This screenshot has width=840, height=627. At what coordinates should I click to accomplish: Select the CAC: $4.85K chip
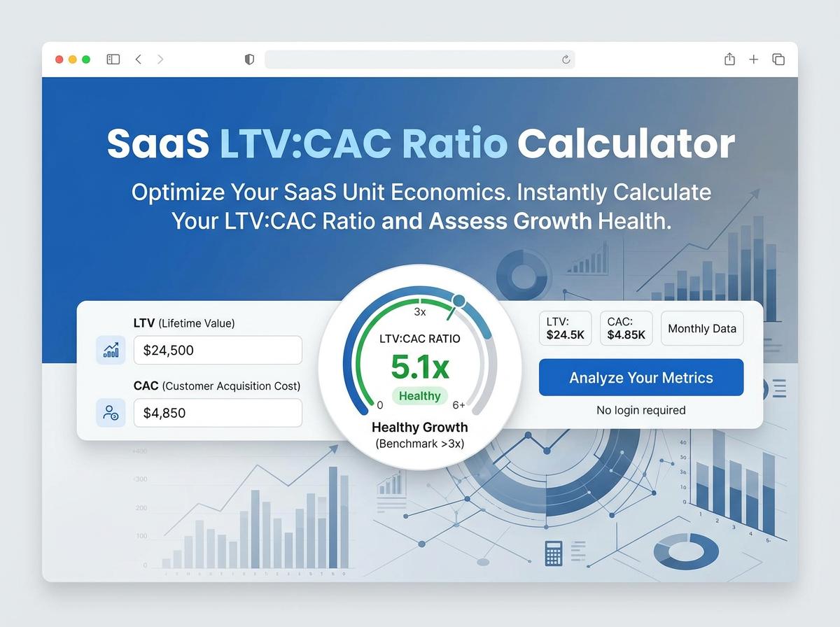[626, 329]
